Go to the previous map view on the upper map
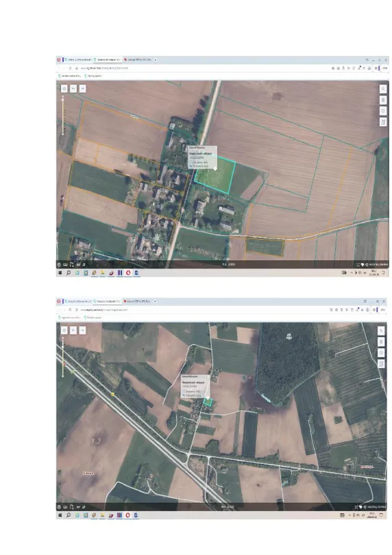This screenshot has height=555, width=392. tap(73, 88)
